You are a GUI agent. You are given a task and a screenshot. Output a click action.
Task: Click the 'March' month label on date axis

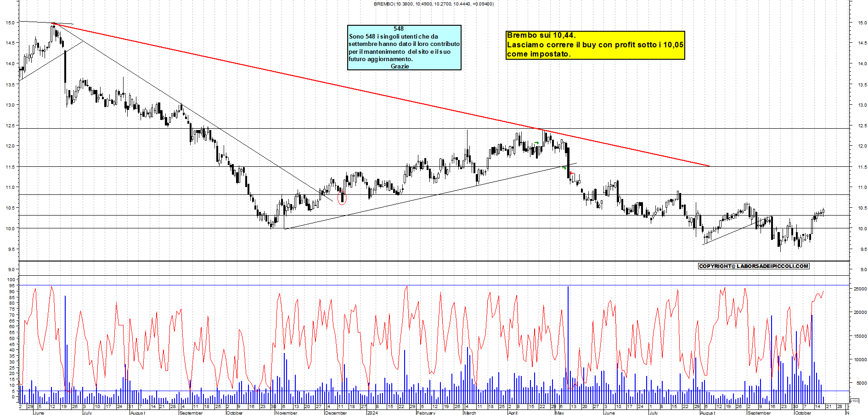(470, 413)
